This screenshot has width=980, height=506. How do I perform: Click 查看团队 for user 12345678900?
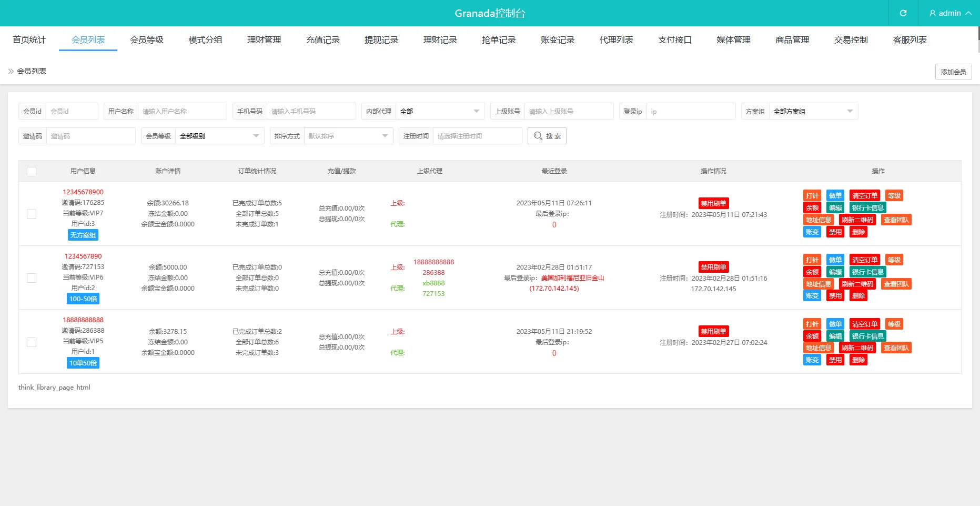pyautogui.click(x=896, y=220)
